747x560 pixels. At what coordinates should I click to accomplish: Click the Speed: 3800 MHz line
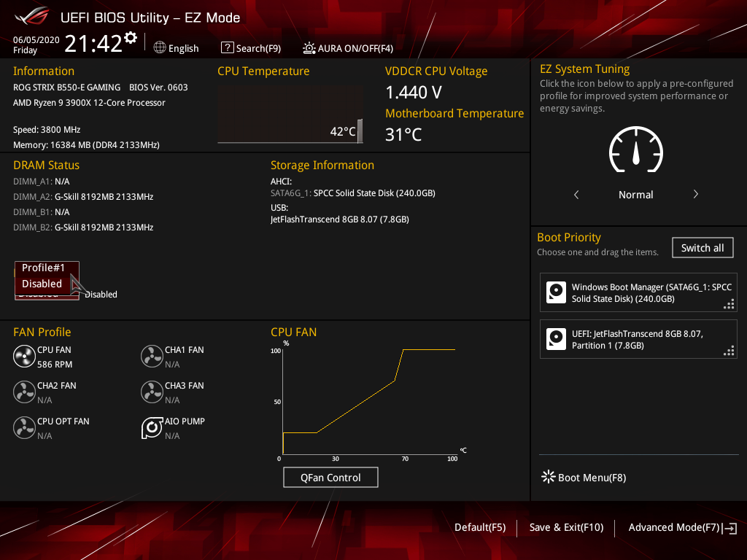(47, 130)
